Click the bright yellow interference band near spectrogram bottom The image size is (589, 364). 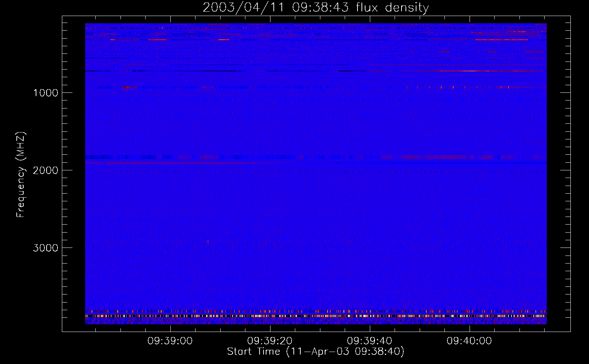tap(316, 316)
